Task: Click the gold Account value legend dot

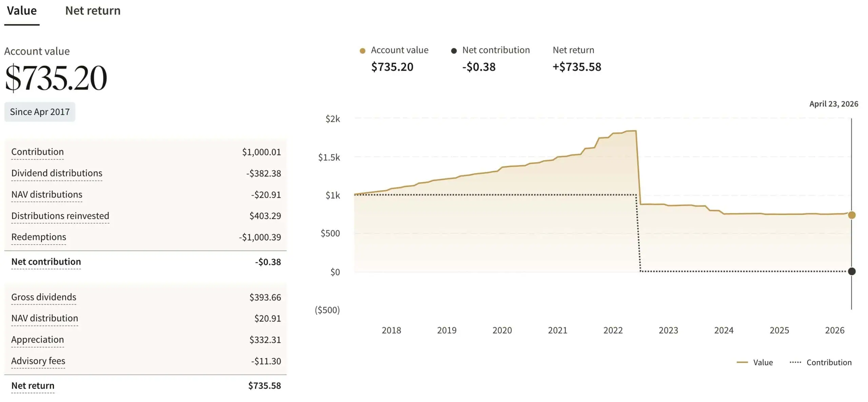Action: coord(362,51)
